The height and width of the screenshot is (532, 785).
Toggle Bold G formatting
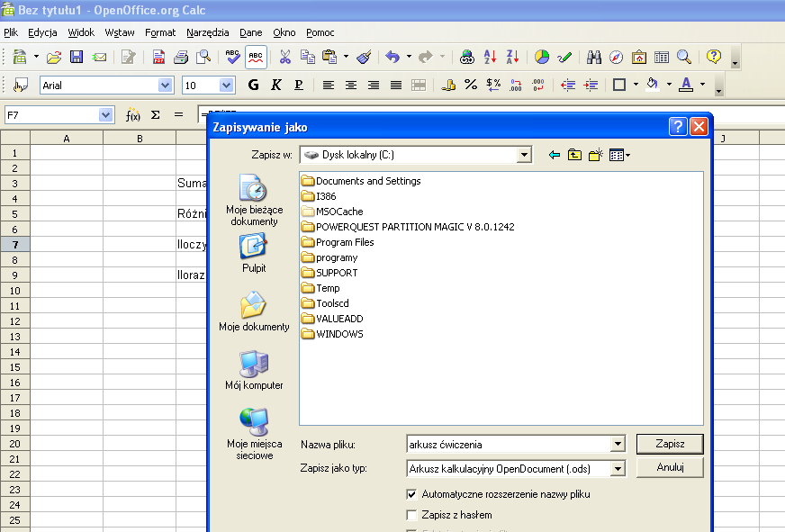[253, 86]
